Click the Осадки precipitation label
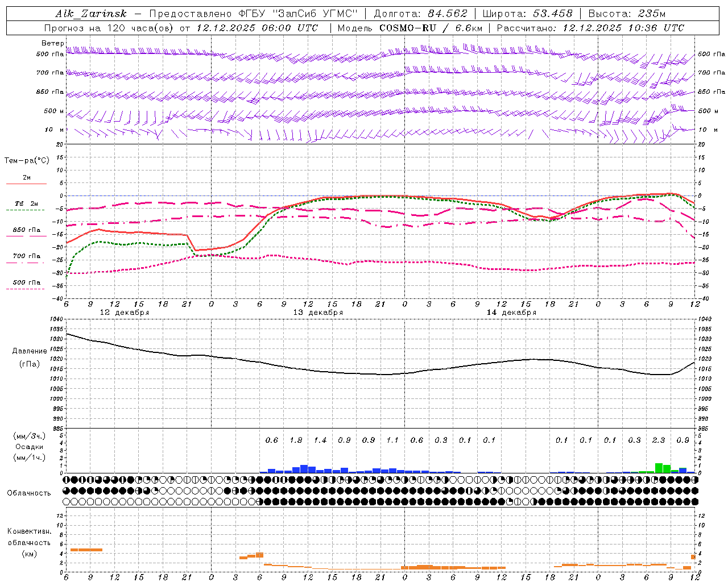The height and width of the screenshot is (582, 728). click(x=30, y=447)
